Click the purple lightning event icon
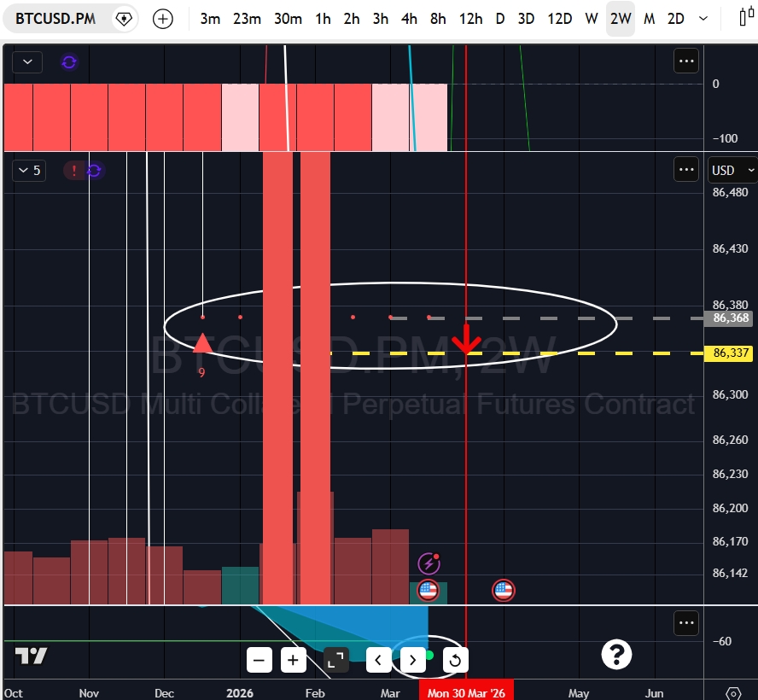 pos(429,563)
